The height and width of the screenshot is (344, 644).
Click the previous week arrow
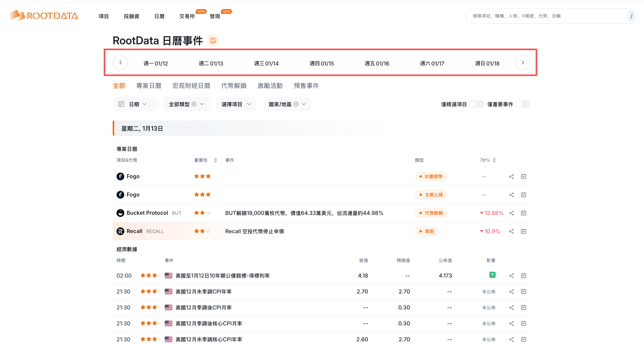point(120,63)
